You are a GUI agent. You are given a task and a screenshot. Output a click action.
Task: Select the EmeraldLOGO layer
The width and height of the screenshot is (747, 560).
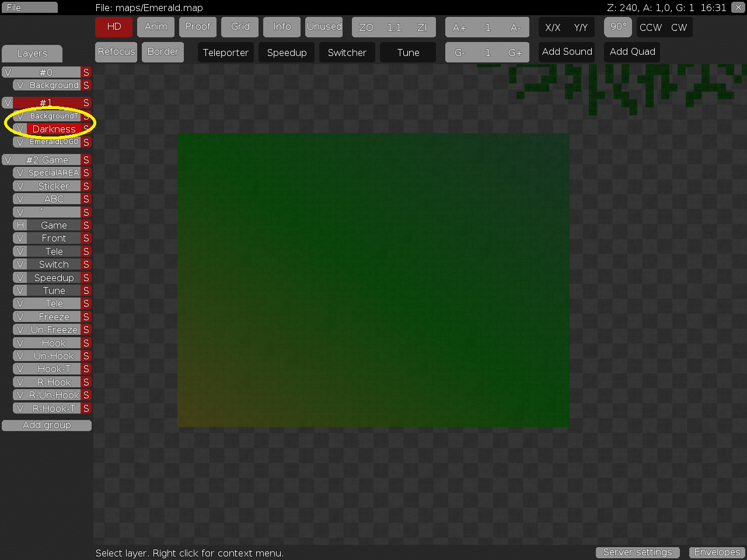53,142
